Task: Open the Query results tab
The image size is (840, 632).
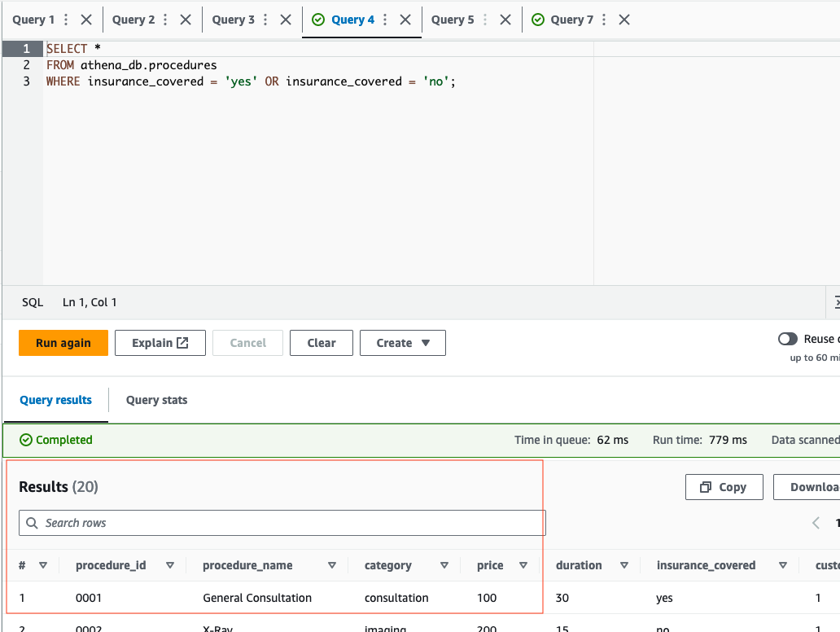Action: point(55,400)
